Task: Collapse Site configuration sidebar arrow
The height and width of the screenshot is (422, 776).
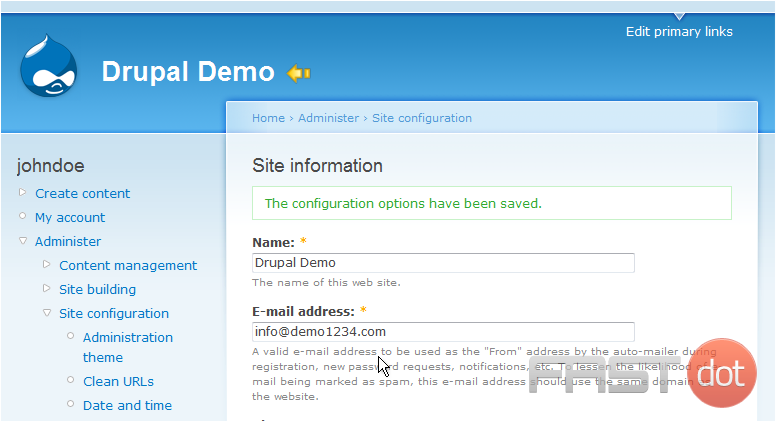Action: click(x=47, y=313)
